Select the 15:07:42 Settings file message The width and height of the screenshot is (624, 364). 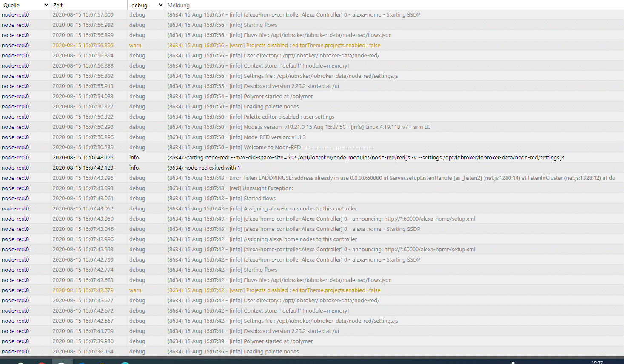(x=283, y=321)
